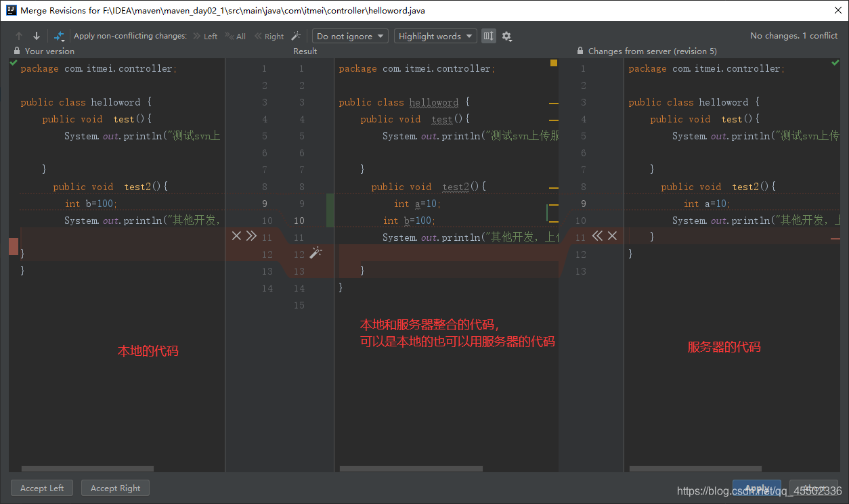This screenshot has height=504, width=849.
Task: Toggle synchronize scrolling button
Action: click(489, 36)
